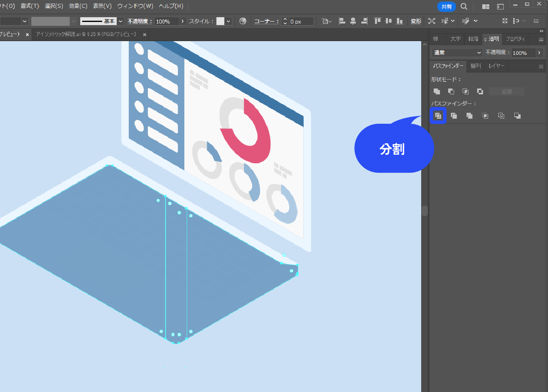Click the 共有 share button
Image resolution: width=548 pixels, height=392 pixels.
pos(446,6)
